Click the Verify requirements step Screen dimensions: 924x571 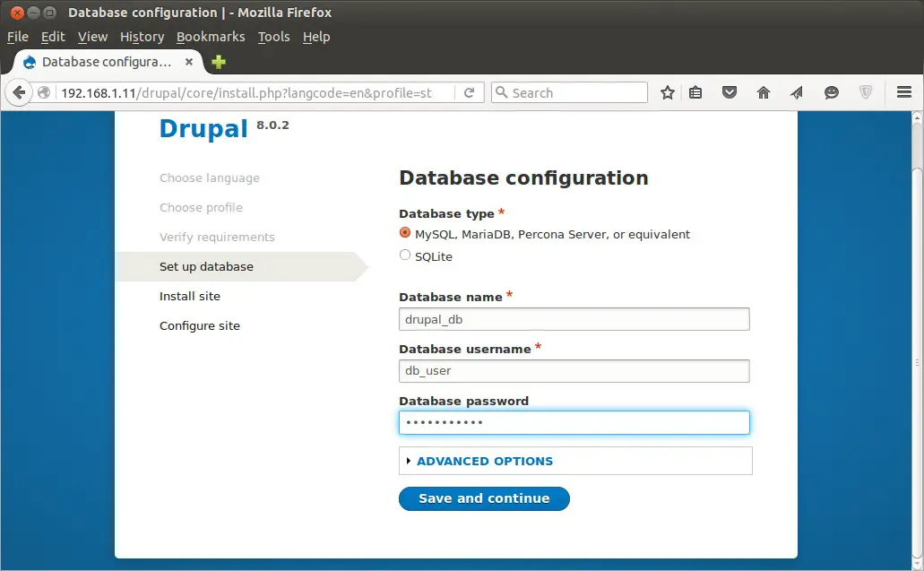tap(217, 237)
